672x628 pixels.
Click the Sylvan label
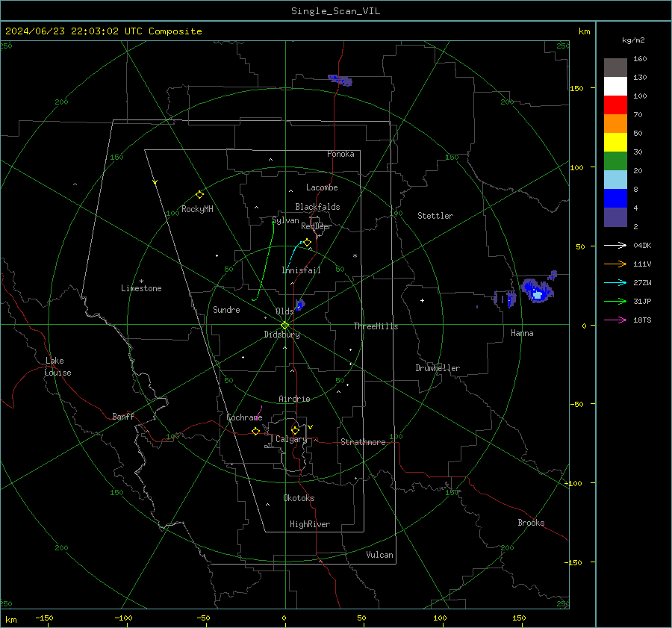point(286,220)
